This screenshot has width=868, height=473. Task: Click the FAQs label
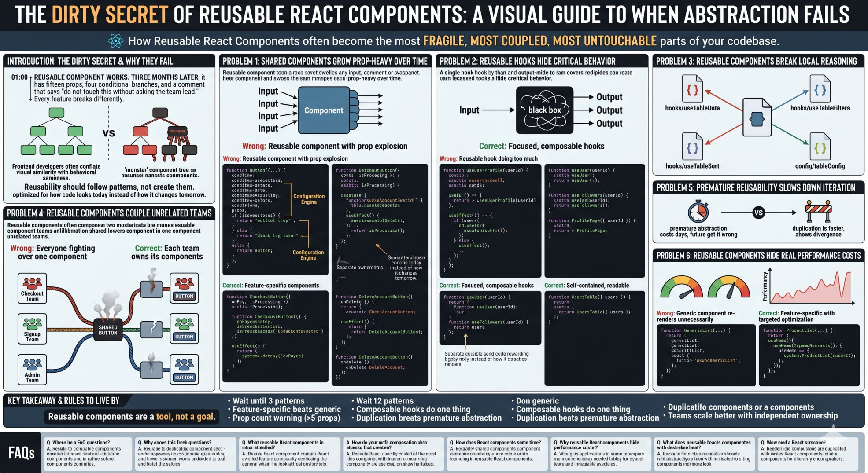[x=21, y=453]
